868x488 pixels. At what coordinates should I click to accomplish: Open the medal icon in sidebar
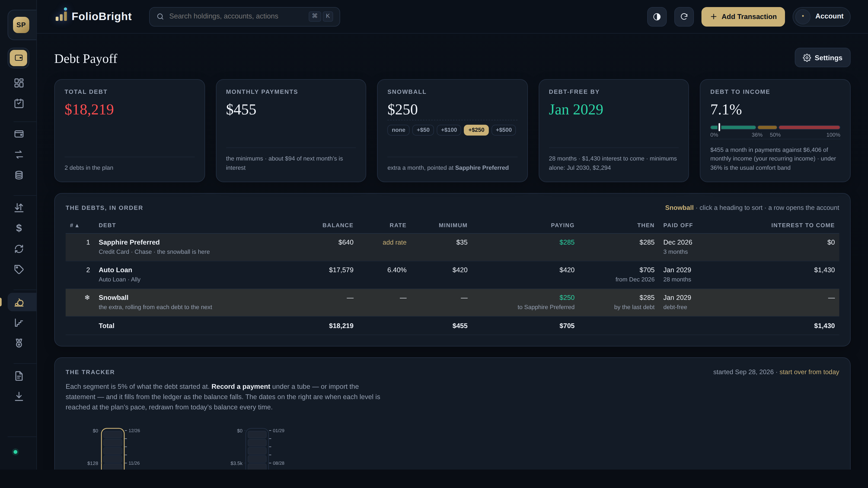point(19,343)
